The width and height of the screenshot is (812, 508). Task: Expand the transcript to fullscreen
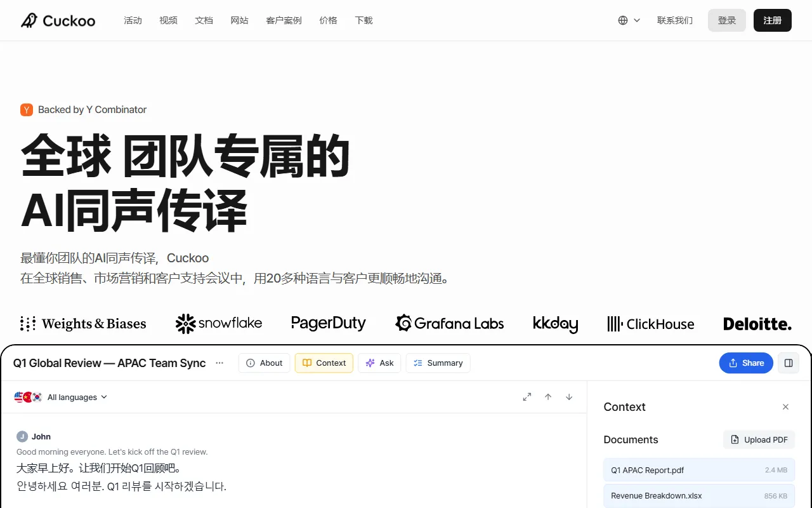[527, 396]
